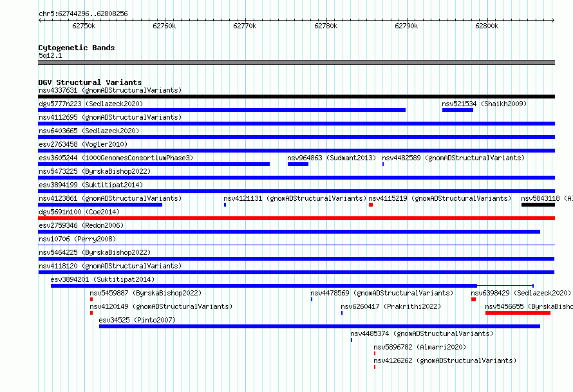573x392 pixels.
Task: Open esv34525 (Pinto2007) label
Action: (x=137, y=320)
